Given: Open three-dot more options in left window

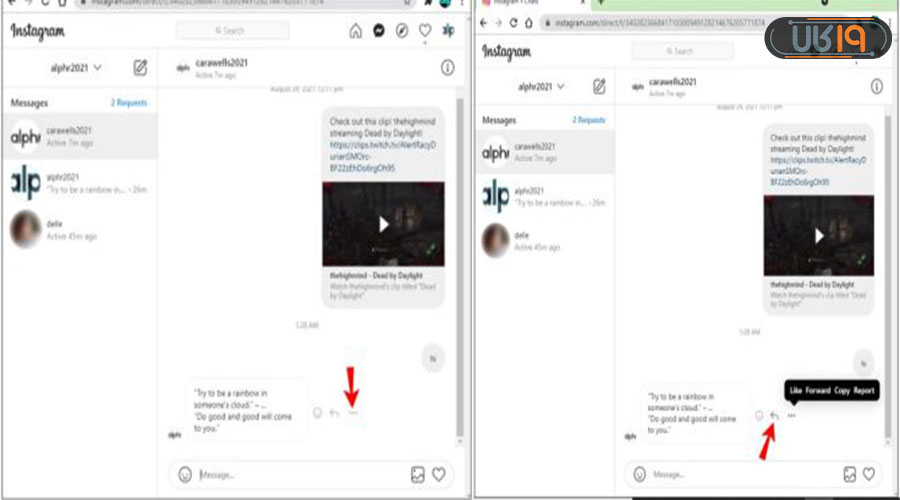Looking at the screenshot, I should click(x=353, y=412).
